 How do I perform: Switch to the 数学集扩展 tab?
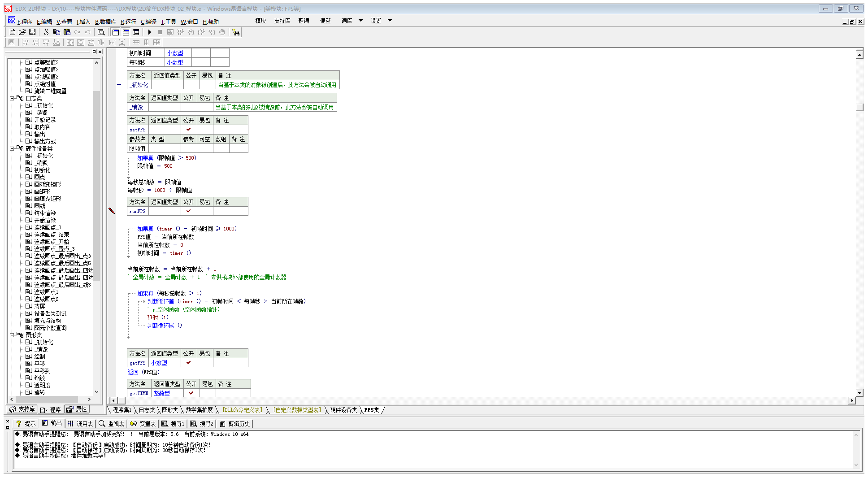point(199,410)
